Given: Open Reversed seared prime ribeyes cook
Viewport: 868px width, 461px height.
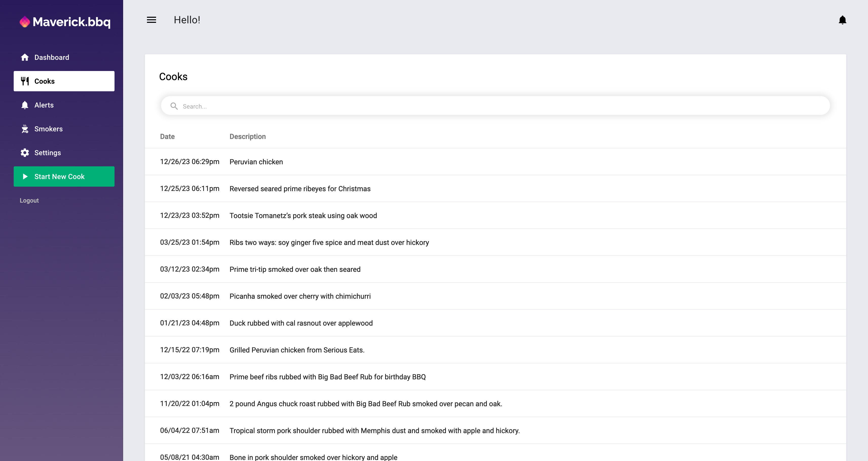Looking at the screenshot, I should [x=299, y=189].
